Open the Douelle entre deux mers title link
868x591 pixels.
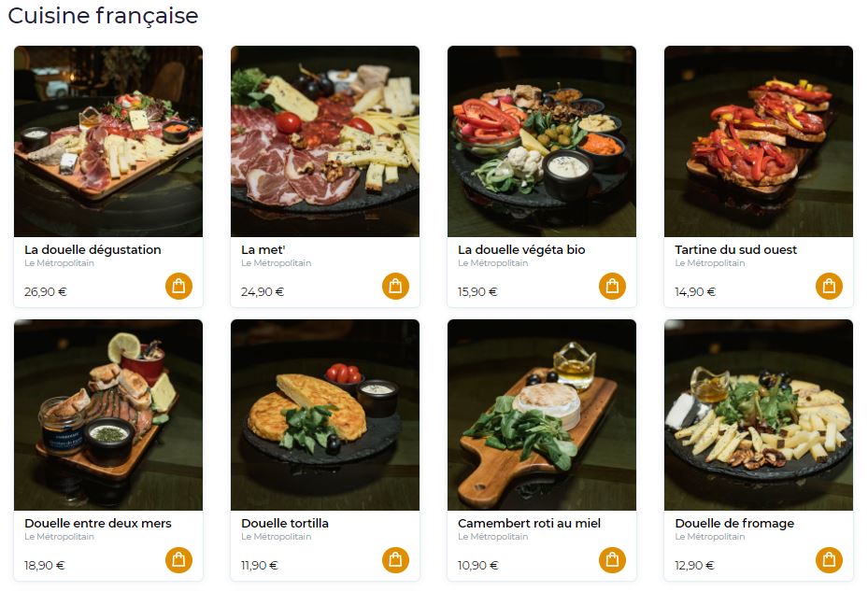[98, 523]
